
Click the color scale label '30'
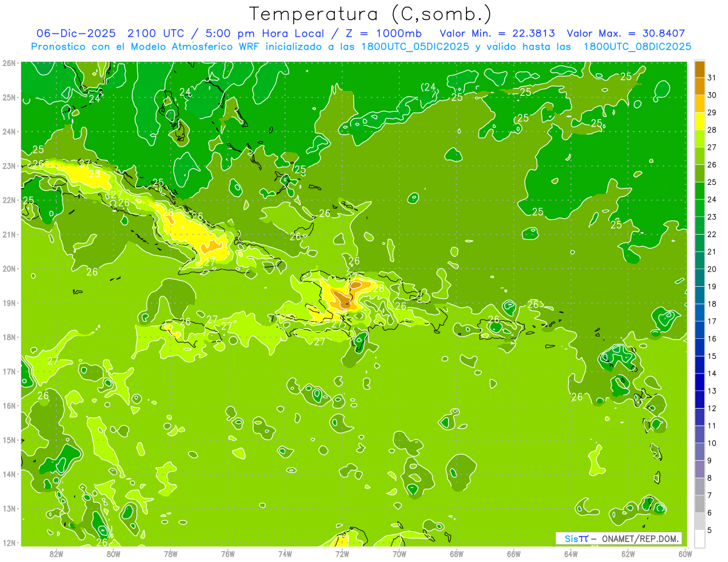712,95
